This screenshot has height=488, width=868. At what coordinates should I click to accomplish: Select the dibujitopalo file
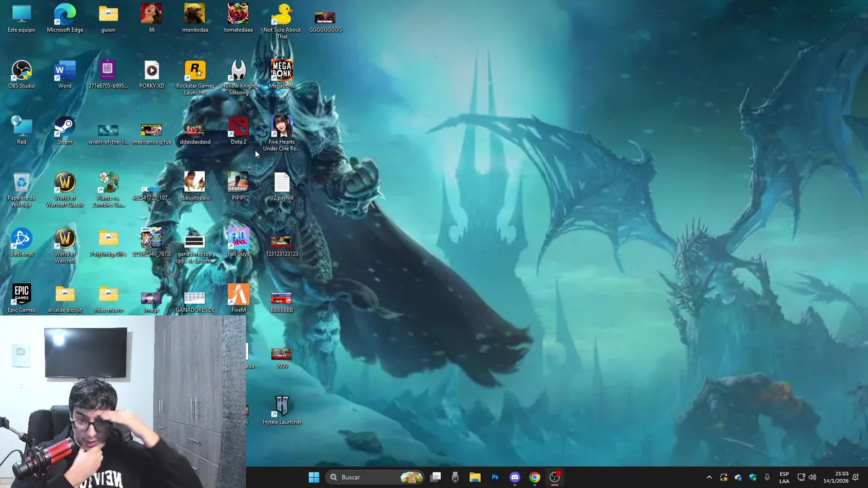(x=195, y=186)
